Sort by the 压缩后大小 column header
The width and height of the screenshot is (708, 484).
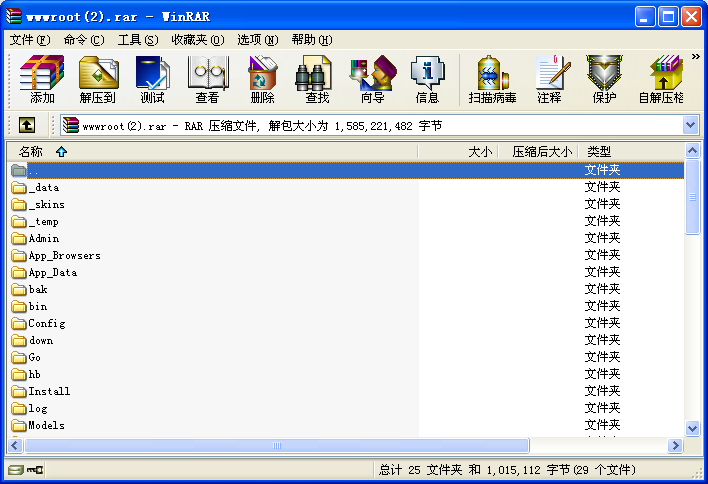point(538,152)
